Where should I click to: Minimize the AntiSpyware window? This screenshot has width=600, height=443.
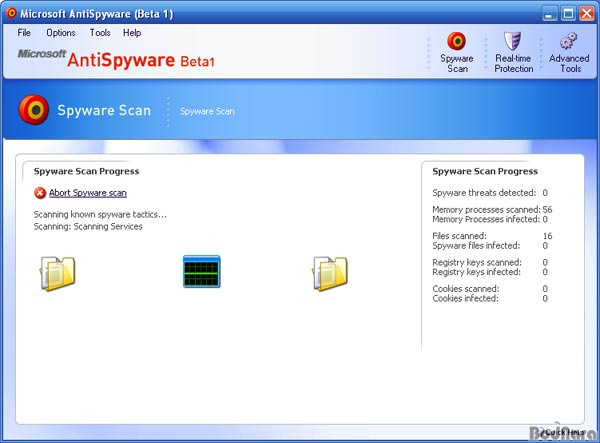coord(549,14)
